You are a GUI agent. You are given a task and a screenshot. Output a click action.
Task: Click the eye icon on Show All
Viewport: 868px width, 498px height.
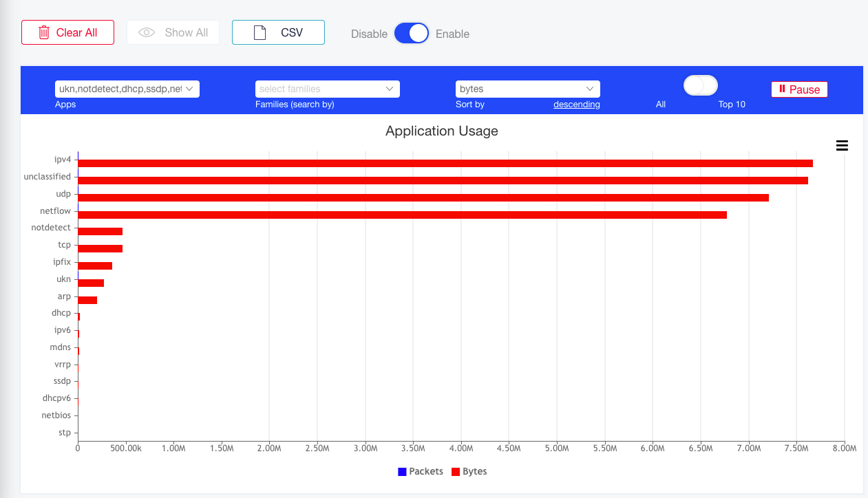[146, 32]
